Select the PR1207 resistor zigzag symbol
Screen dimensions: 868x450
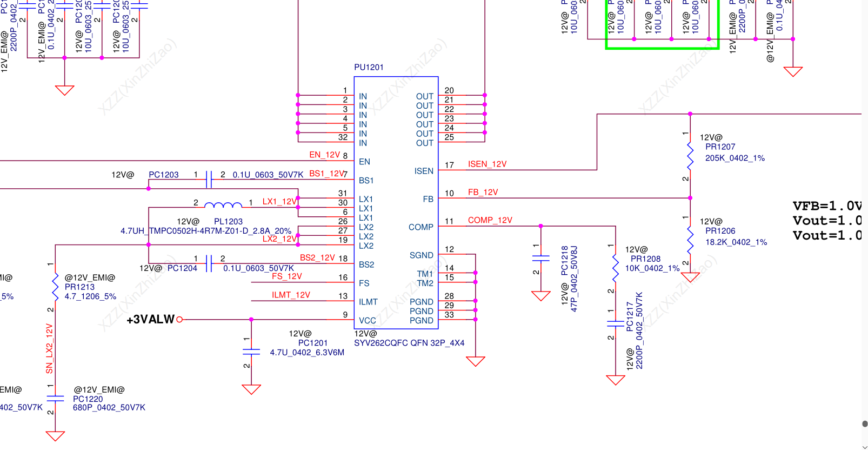point(690,156)
